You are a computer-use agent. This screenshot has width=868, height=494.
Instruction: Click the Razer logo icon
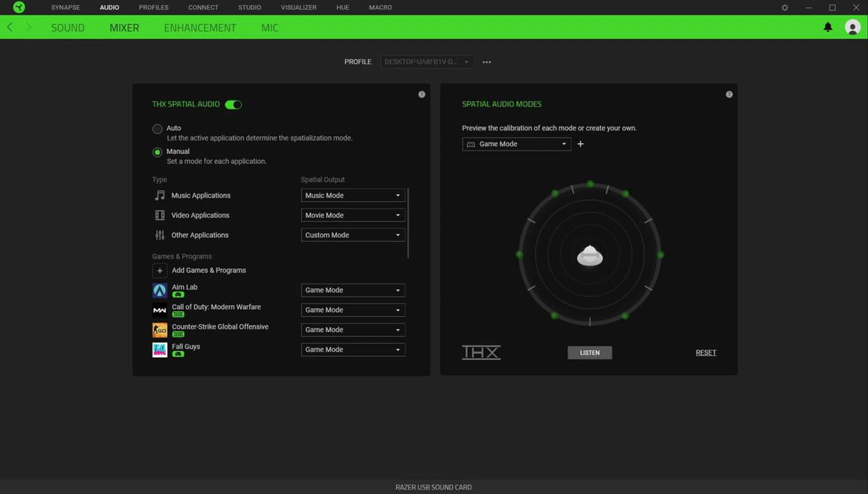(x=19, y=7)
